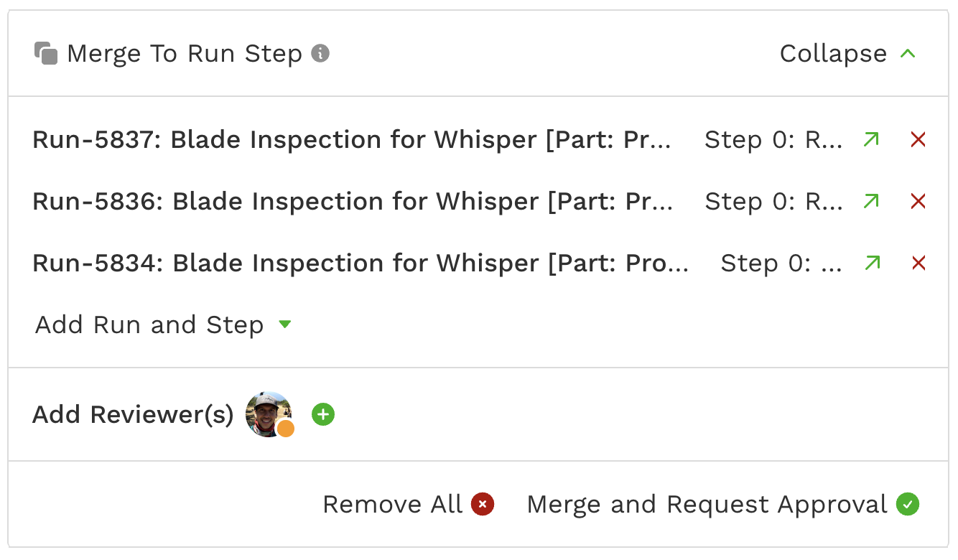Image resolution: width=958 pixels, height=560 pixels.
Task: Click the reviewer avatar photo
Action: click(269, 414)
